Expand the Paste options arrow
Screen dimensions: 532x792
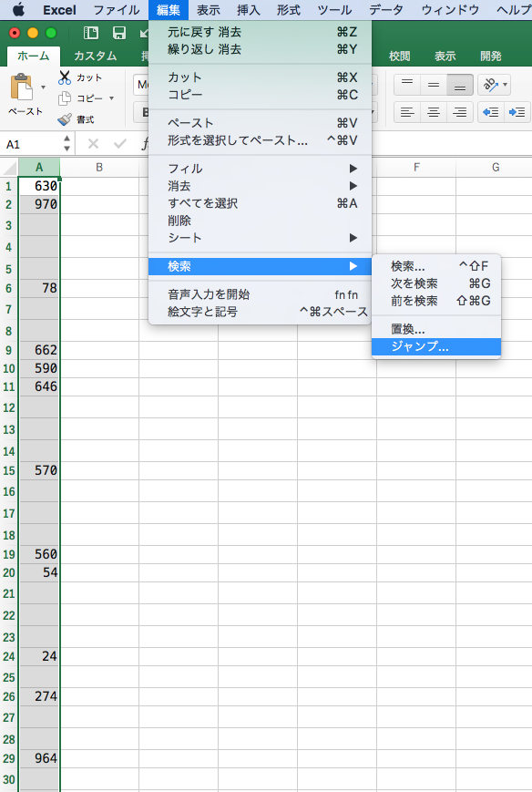pyautogui.click(x=44, y=87)
